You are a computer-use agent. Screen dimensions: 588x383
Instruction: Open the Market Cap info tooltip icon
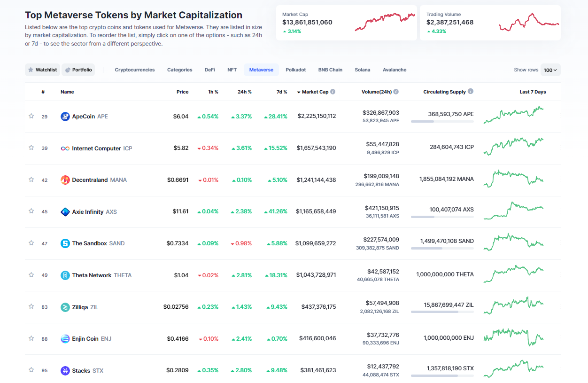tap(333, 92)
